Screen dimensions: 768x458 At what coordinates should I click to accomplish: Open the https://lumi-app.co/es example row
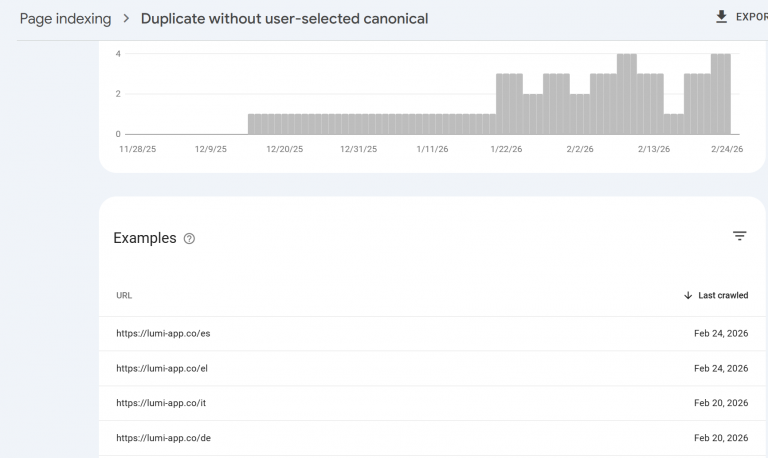tap(163, 334)
